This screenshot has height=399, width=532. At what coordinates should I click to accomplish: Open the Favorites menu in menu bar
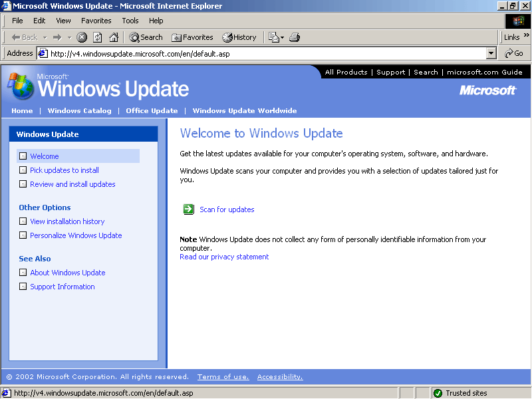point(96,21)
